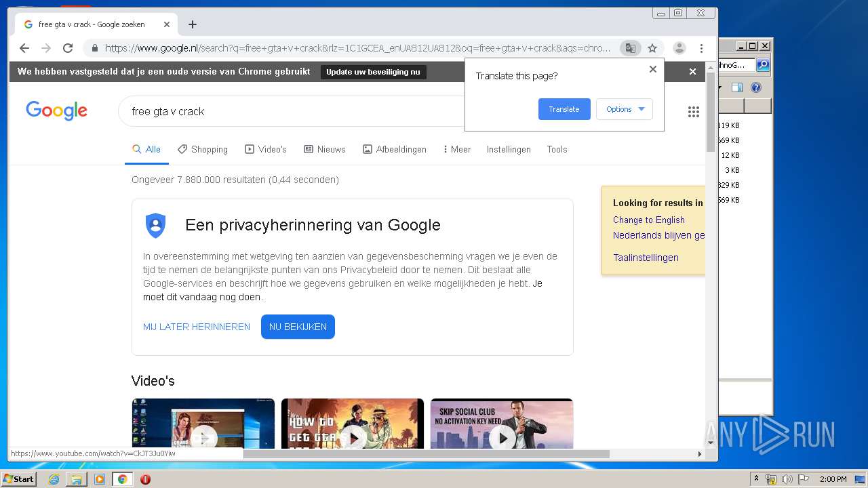Click the search icon in background window
The image size is (868, 488).
tap(763, 65)
